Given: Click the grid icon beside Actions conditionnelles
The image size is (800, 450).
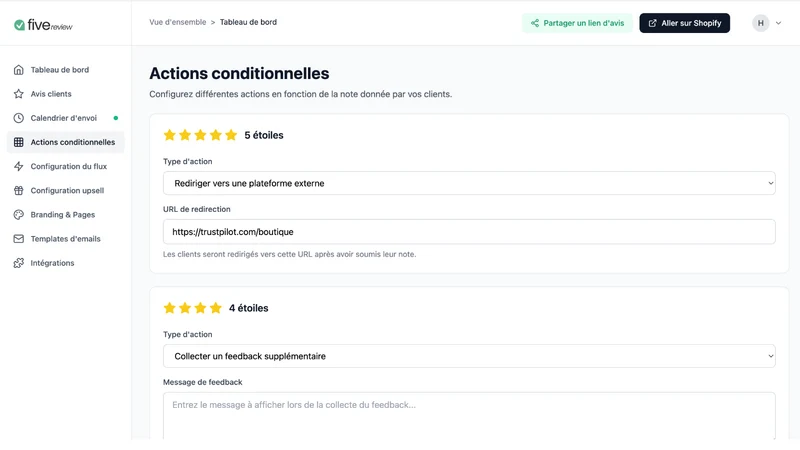Looking at the screenshot, I should [x=18, y=142].
